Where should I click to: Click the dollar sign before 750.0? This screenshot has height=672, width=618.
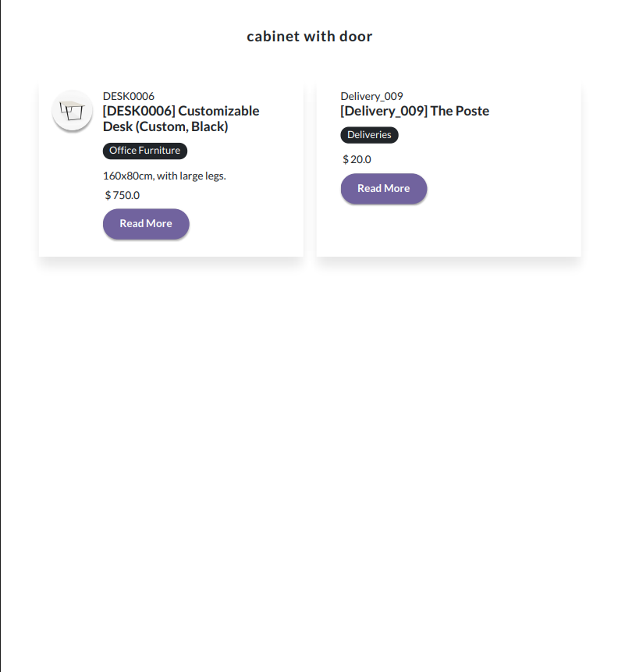point(108,195)
